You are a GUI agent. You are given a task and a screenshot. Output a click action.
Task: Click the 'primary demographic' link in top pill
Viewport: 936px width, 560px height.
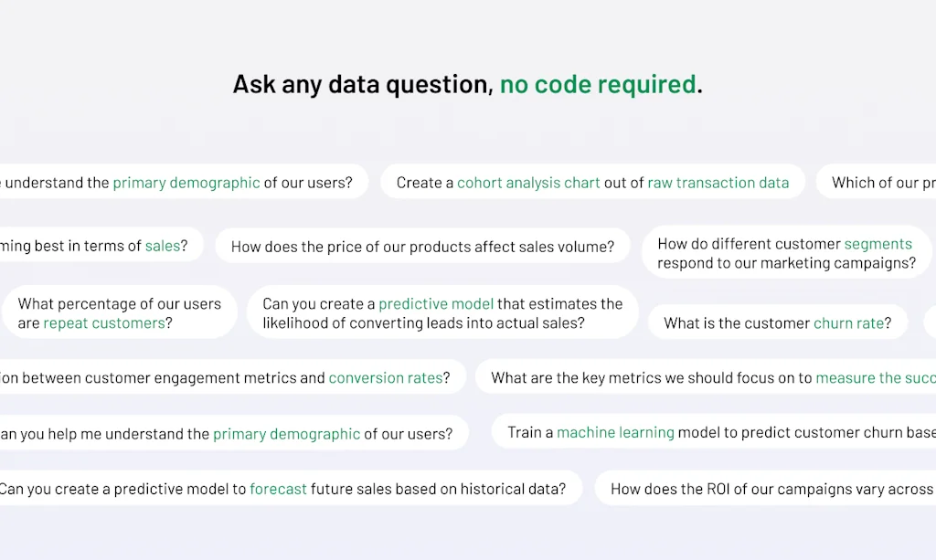pyautogui.click(x=186, y=182)
